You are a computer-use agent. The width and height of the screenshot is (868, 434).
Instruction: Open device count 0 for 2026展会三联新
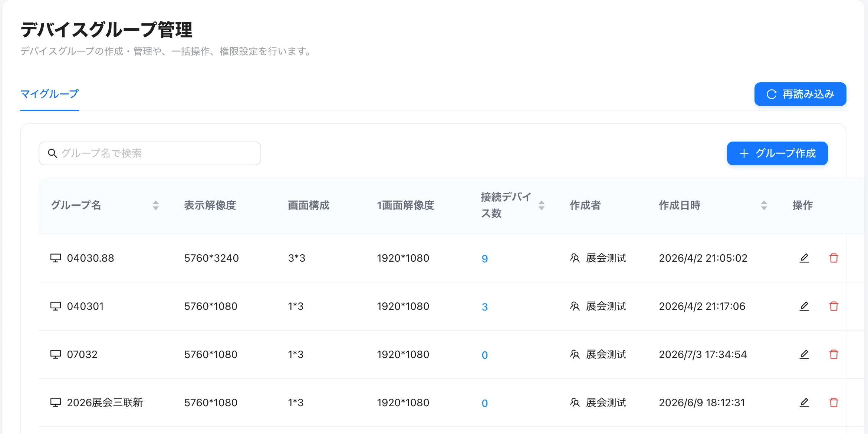coord(484,403)
